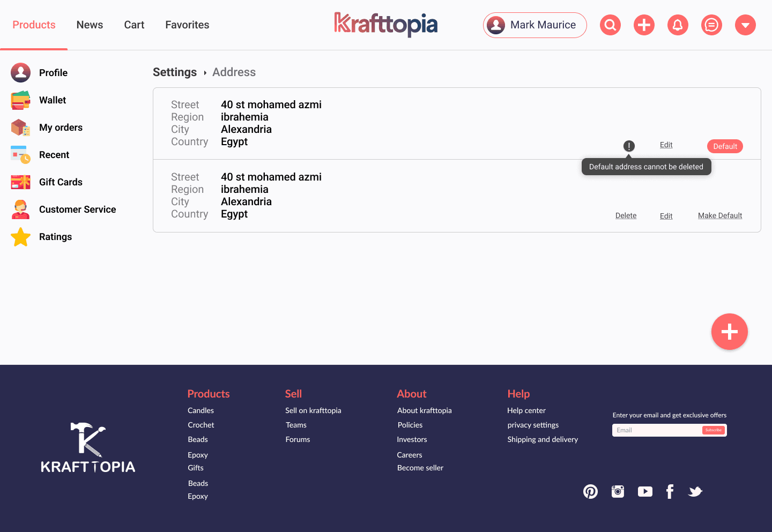Make the second address default
Viewport: 772px width, 532px height.
click(719, 215)
